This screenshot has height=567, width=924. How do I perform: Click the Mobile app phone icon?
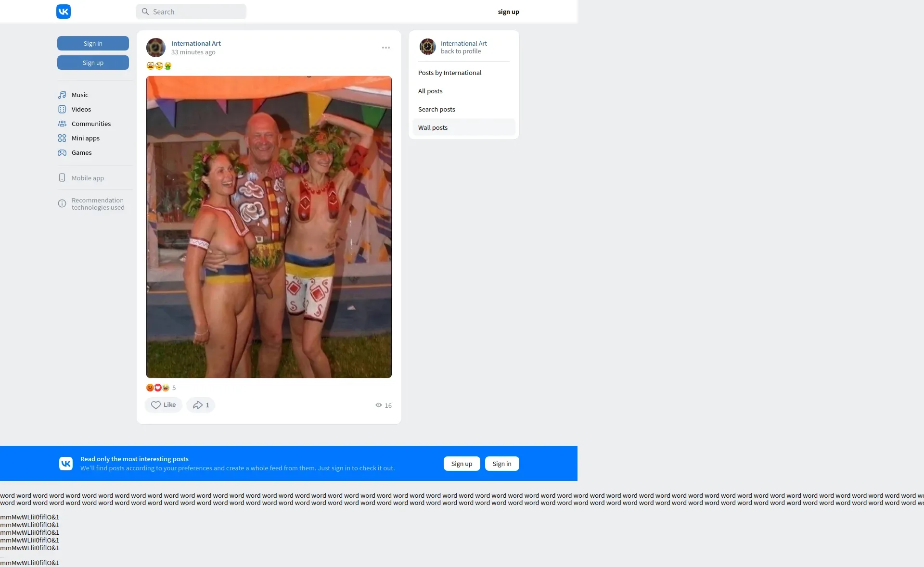[x=62, y=177]
